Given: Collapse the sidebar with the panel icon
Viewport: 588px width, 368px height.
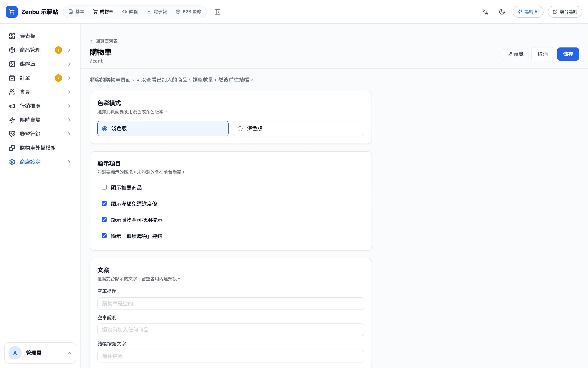Looking at the screenshot, I should [x=217, y=12].
